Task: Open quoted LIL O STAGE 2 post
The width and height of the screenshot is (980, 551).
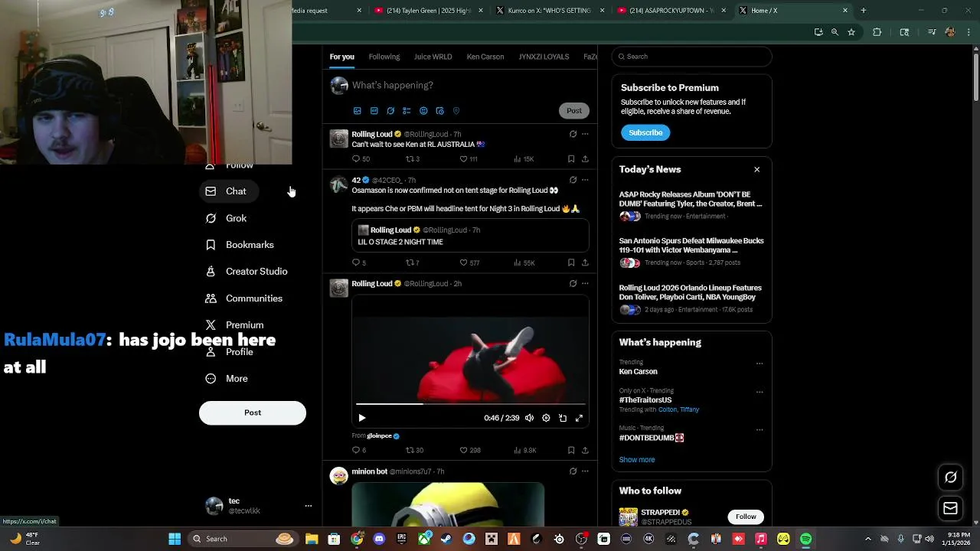Action: [471, 236]
